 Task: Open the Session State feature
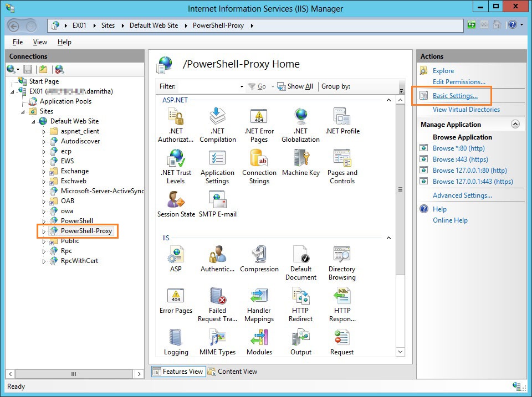pyautogui.click(x=176, y=204)
